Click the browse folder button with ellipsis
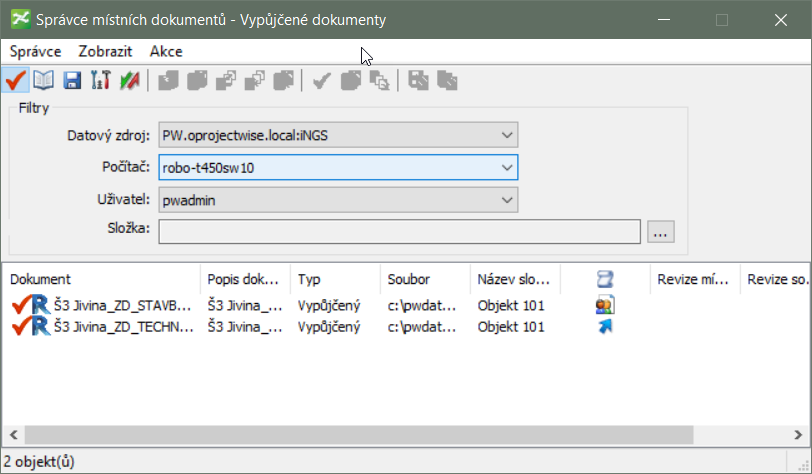The height and width of the screenshot is (474, 812). tap(660, 232)
